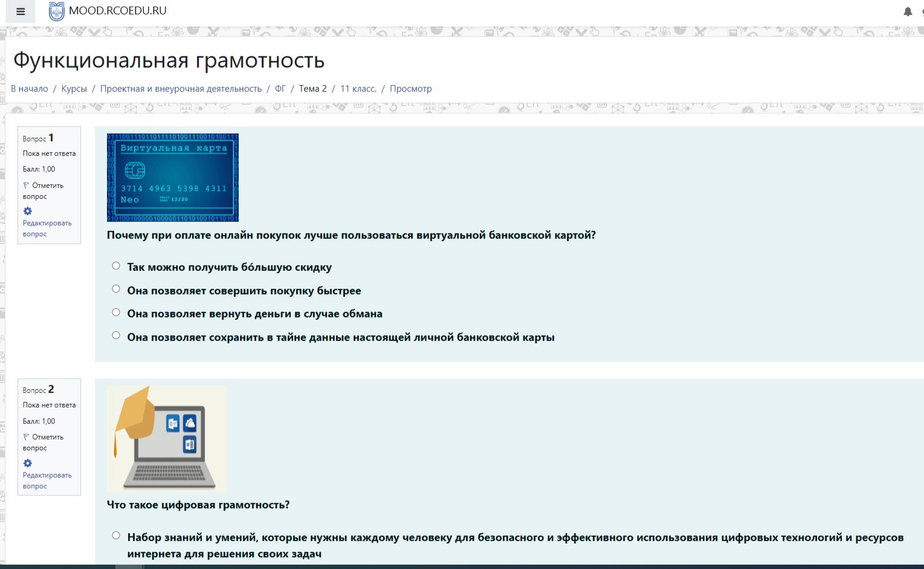924x569 pixels.
Task: Click 'Тема 2' breadcrumb text
Action: click(x=313, y=88)
